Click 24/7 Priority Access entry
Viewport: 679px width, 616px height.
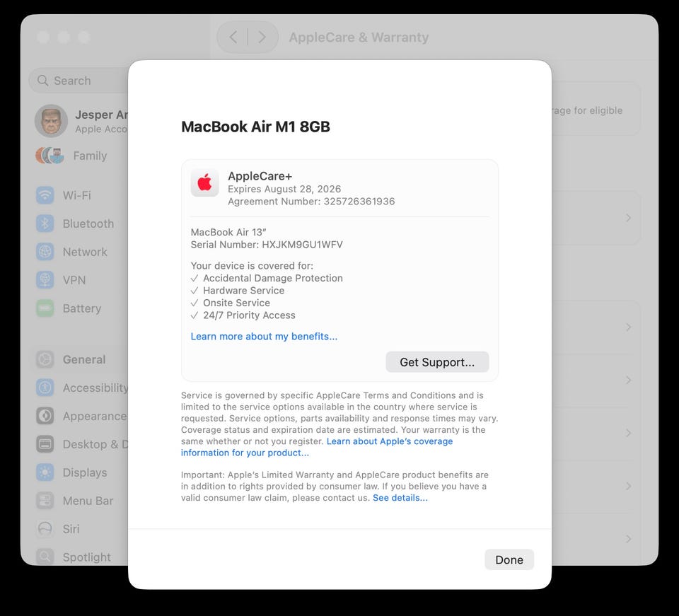pyautogui.click(x=249, y=315)
